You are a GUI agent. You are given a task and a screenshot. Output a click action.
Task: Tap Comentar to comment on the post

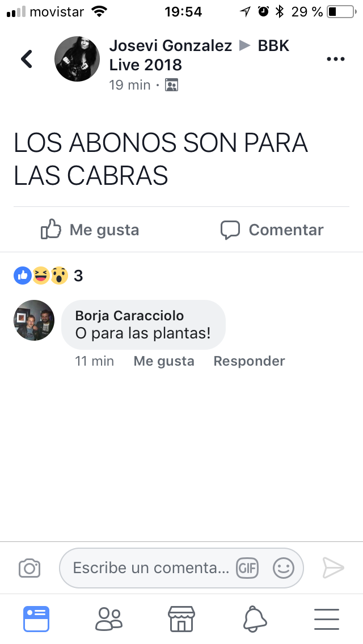point(272,230)
